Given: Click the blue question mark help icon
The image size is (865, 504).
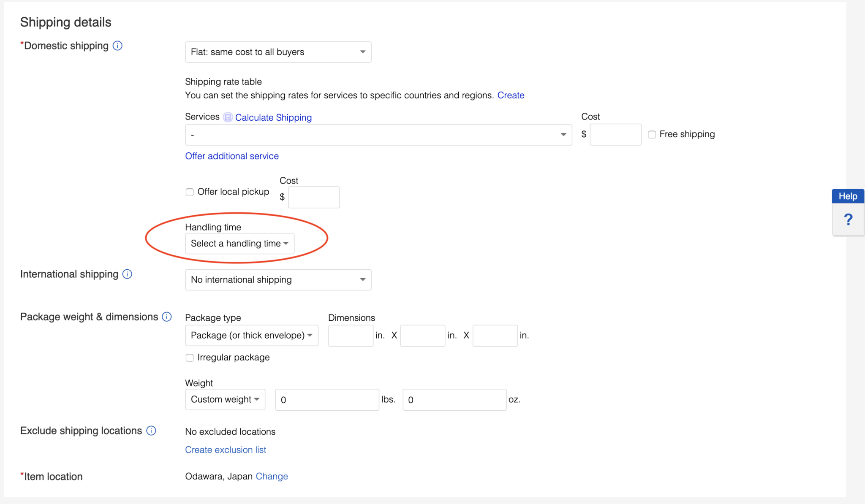Looking at the screenshot, I should (x=848, y=219).
